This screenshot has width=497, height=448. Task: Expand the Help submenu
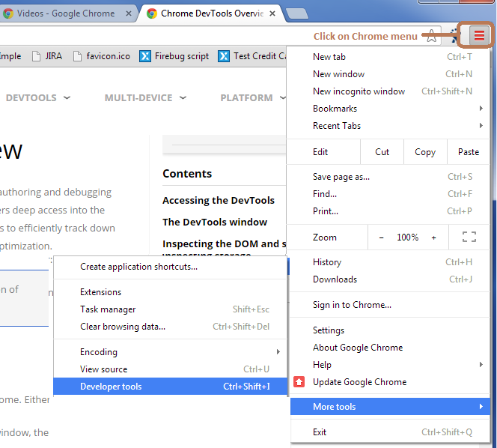click(390, 365)
